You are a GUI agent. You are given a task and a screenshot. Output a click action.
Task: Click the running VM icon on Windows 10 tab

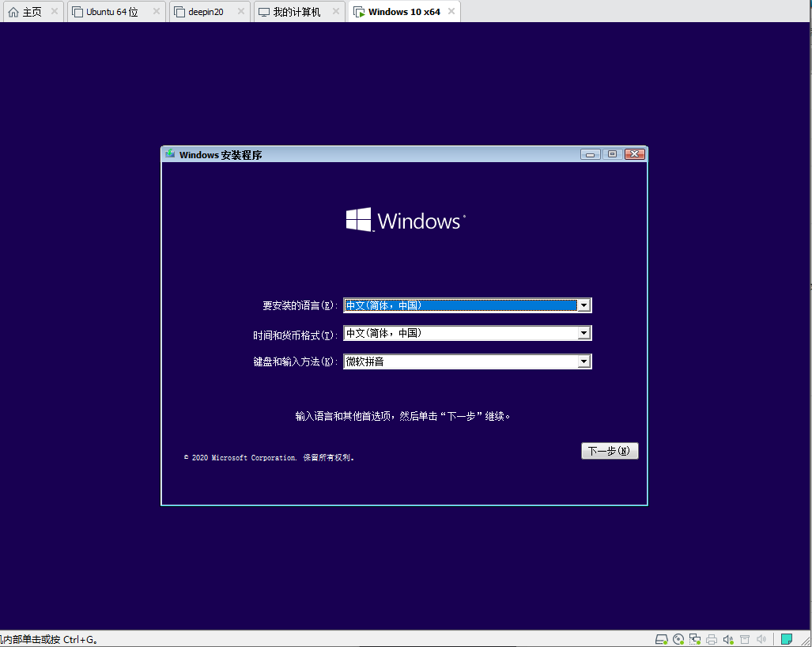pyautogui.click(x=359, y=12)
